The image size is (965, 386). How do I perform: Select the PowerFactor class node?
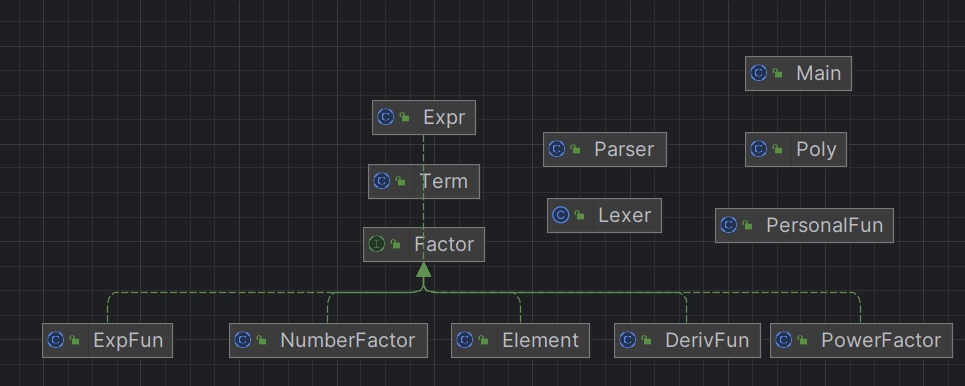(x=862, y=340)
